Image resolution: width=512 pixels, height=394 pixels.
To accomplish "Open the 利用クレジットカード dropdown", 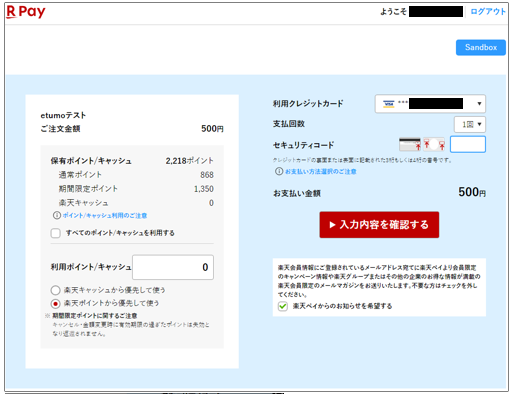I will [x=430, y=104].
